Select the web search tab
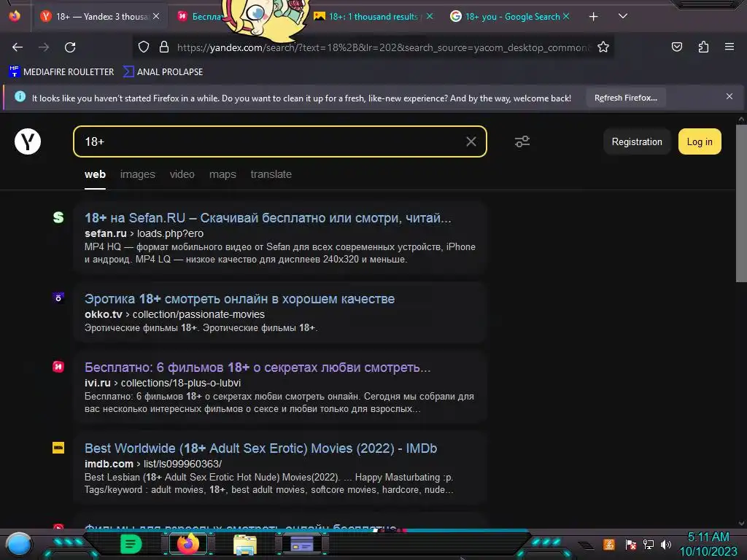 tap(96, 174)
